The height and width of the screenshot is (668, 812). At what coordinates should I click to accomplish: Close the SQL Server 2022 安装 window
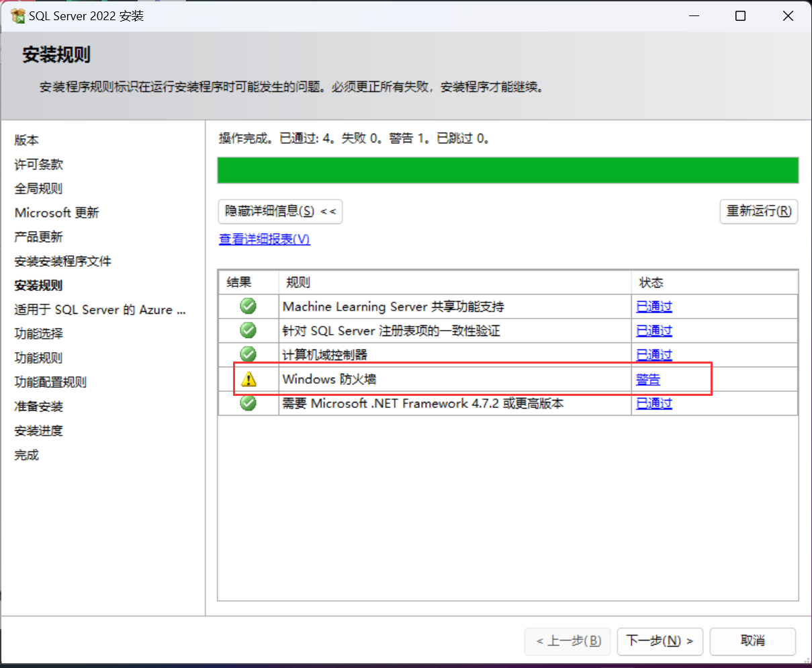click(x=788, y=15)
